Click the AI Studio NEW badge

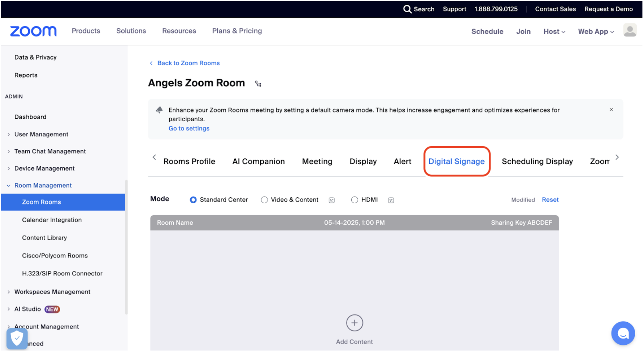pyautogui.click(x=52, y=309)
